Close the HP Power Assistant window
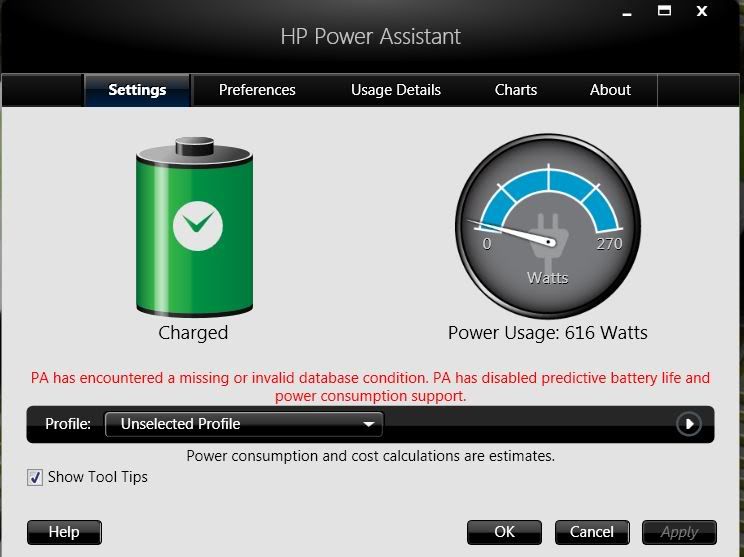Screen dimensions: 744x557 pos(702,11)
